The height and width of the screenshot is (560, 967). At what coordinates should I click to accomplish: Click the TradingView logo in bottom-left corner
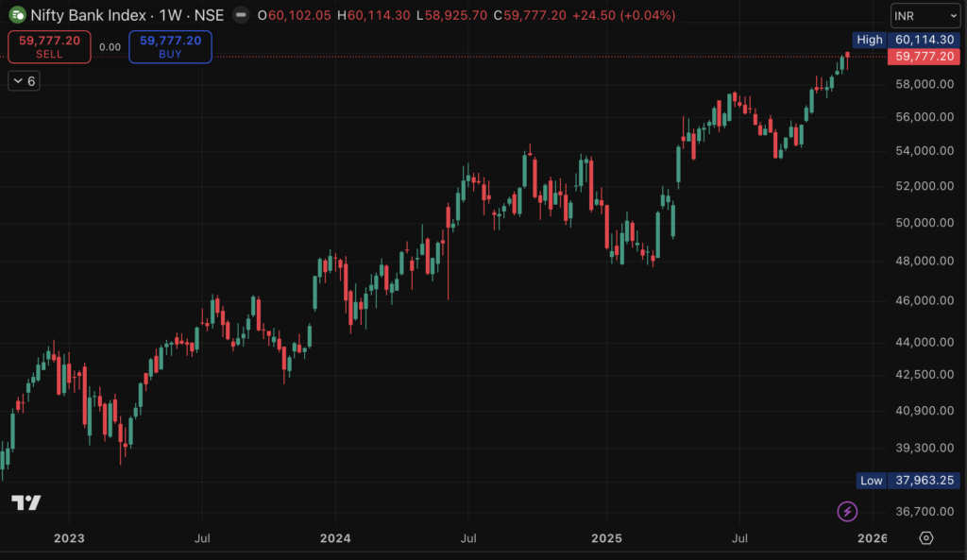(25, 502)
